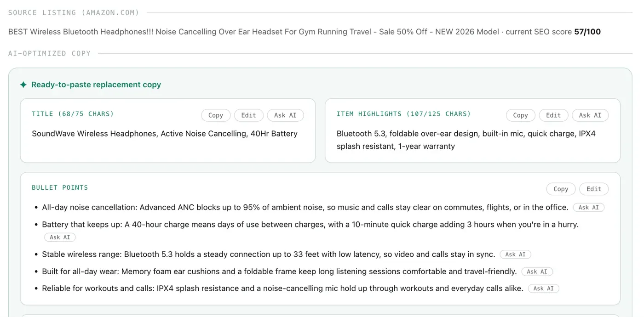Image resolution: width=644 pixels, height=317 pixels.
Task: Ask AI about the workouts and calls bullet
Action: (544, 289)
